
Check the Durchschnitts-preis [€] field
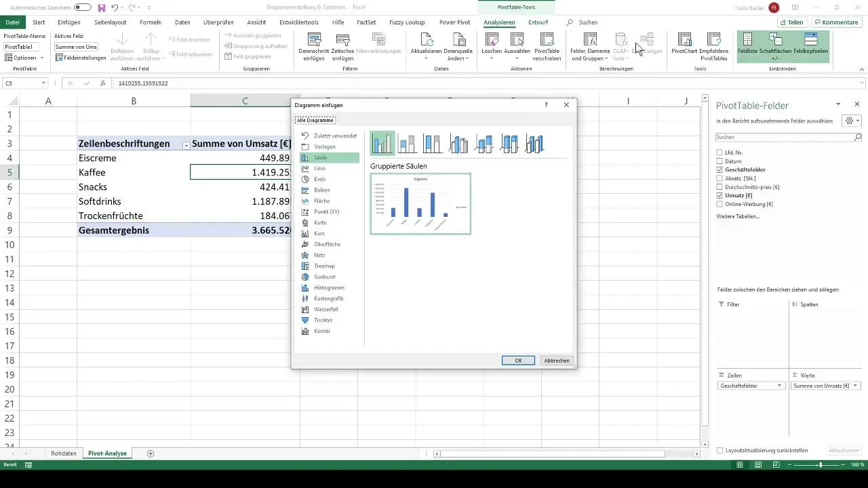719,186
